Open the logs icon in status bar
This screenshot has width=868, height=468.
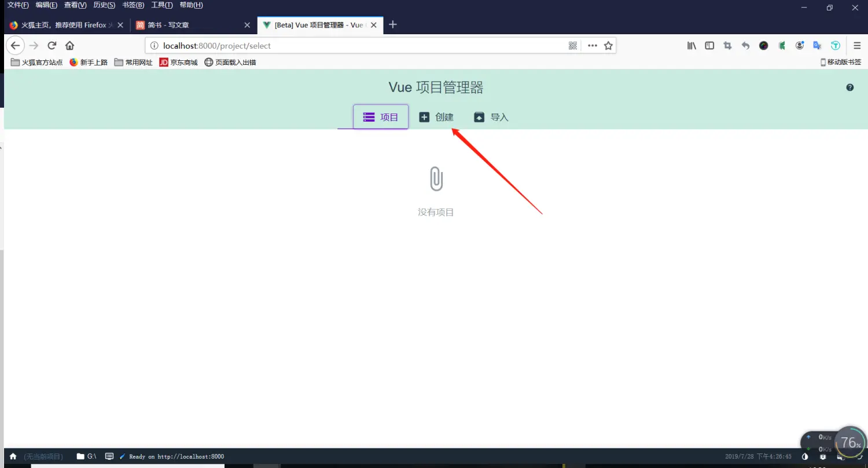tap(109, 456)
